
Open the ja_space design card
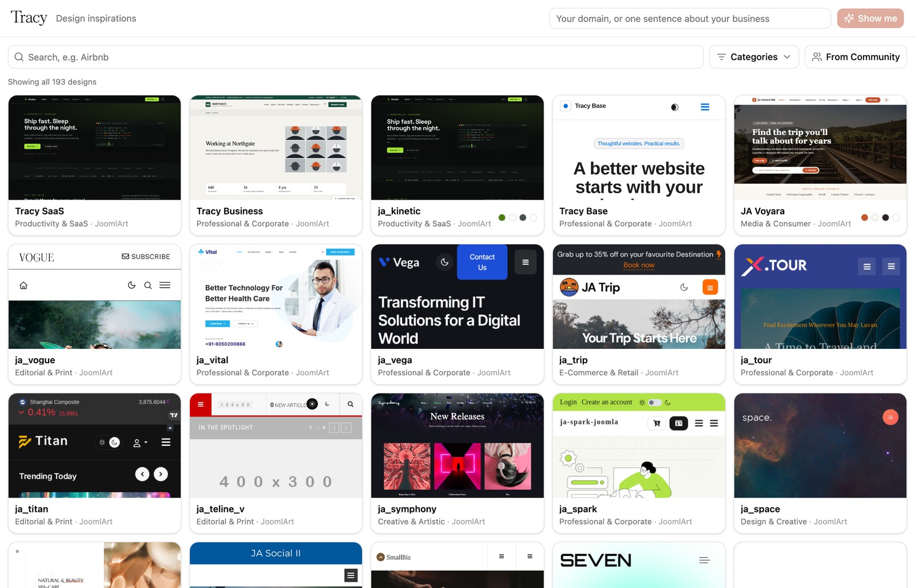[820, 463]
